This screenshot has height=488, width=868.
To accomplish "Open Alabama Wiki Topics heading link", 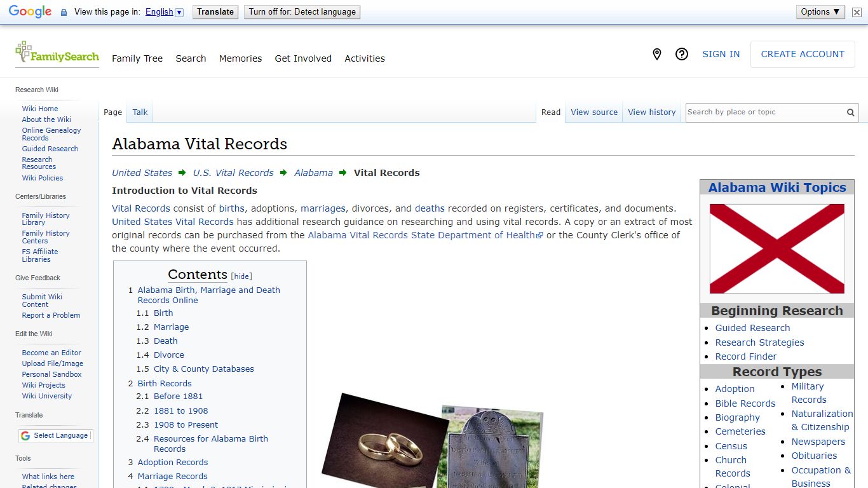I will (x=777, y=187).
